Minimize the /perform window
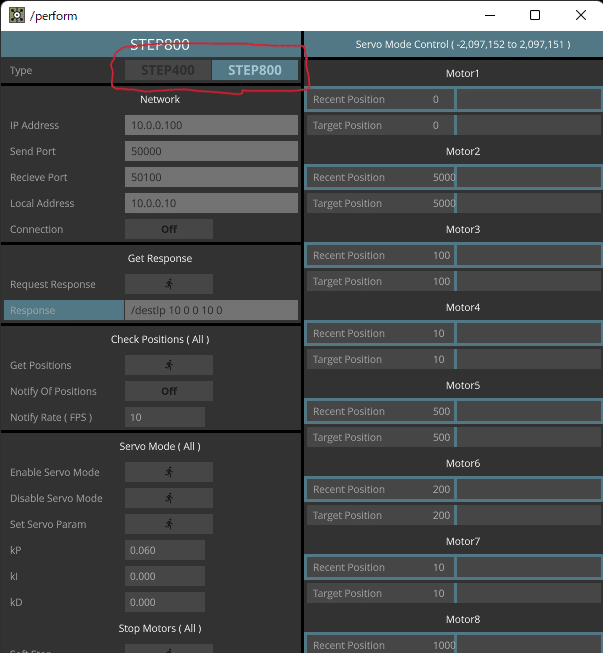 tap(490, 15)
